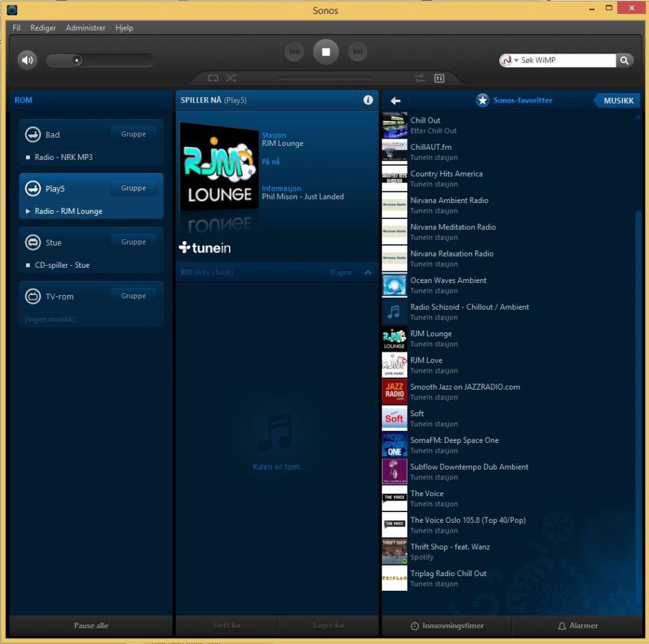Open the search source dropdown arrow
The width and height of the screenshot is (649, 644).
[516, 61]
